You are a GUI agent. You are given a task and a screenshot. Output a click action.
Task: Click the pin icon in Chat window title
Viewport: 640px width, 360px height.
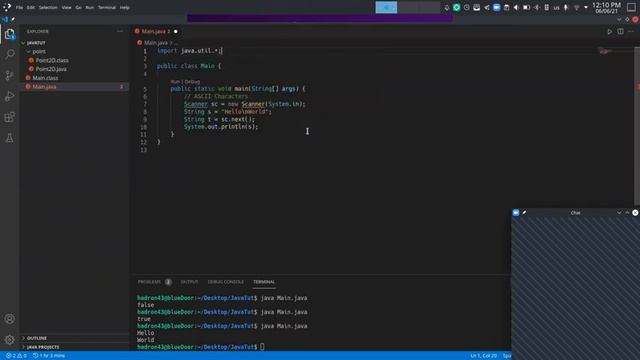click(x=524, y=213)
